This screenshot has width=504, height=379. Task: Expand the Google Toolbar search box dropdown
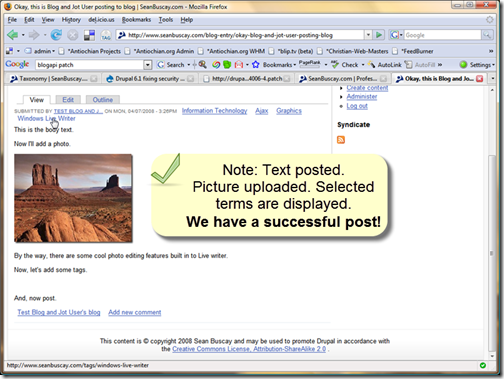click(x=148, y=65)
